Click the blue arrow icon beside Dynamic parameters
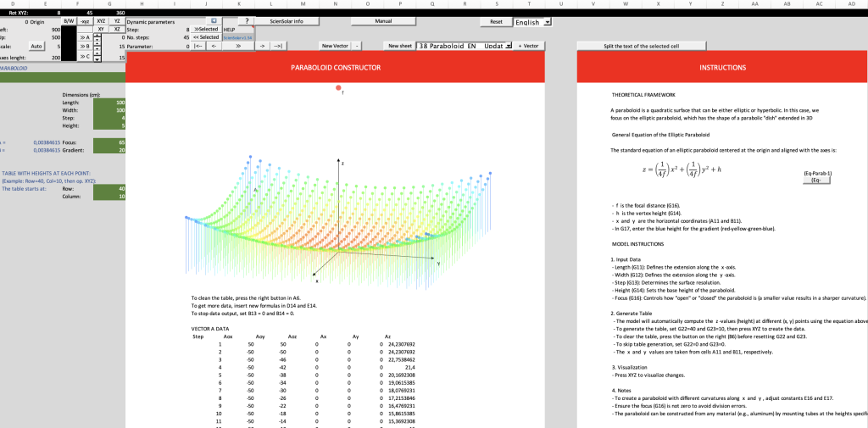The height and width of the screenshot is (428, 868). pos(214,21)
